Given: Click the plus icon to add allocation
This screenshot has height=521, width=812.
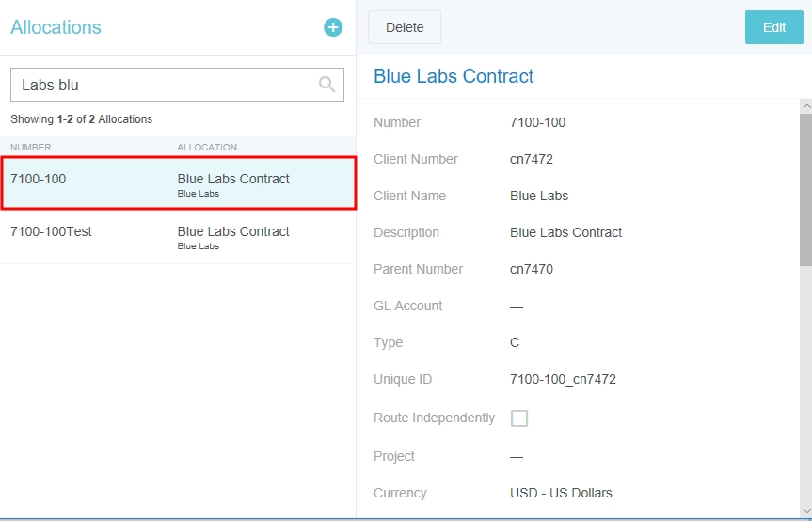Looking at the screenshot, I should coord(333,27).
